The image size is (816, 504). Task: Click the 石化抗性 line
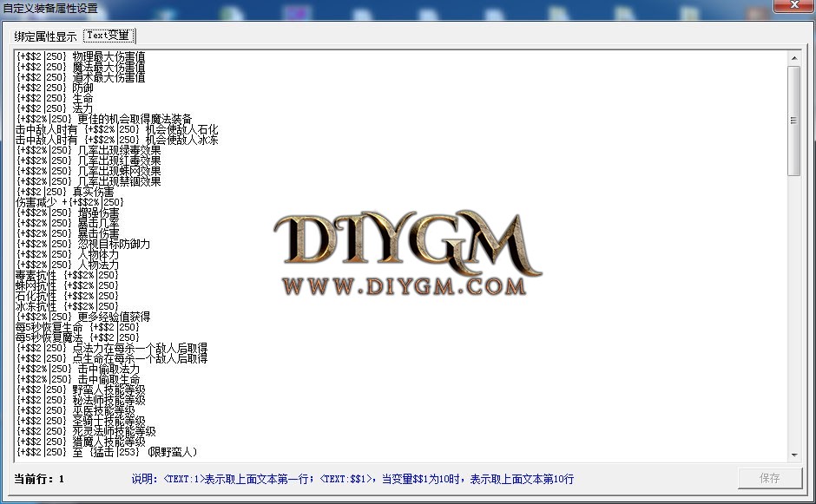pyautogui.click(x=67, y=296)
